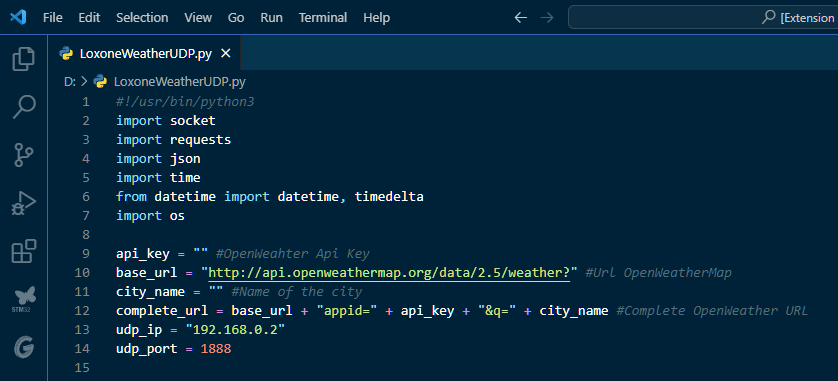Click the magnifier in the command center
The width and height of the screenshot is (838, 381).
pos(768,17)
